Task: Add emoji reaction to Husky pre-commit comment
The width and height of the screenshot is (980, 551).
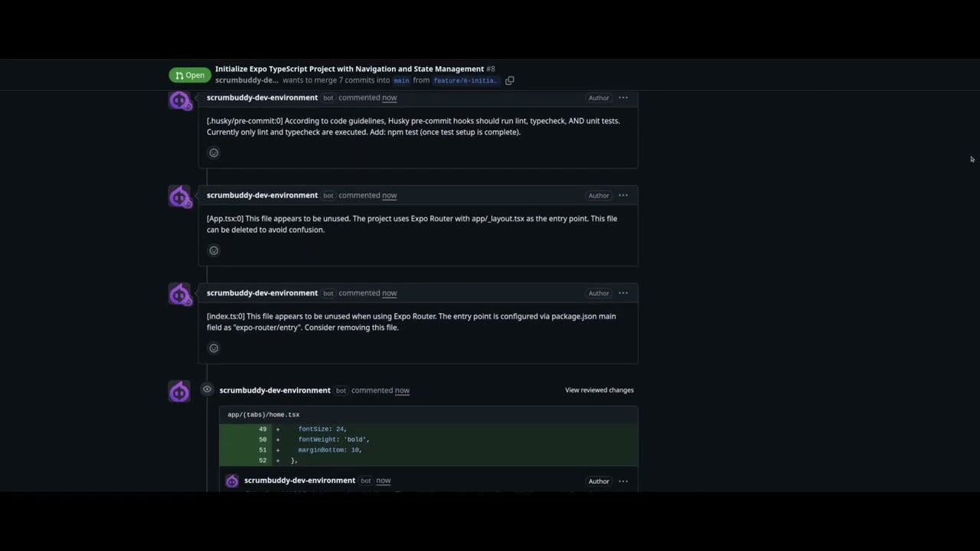Action: [214, 153]
